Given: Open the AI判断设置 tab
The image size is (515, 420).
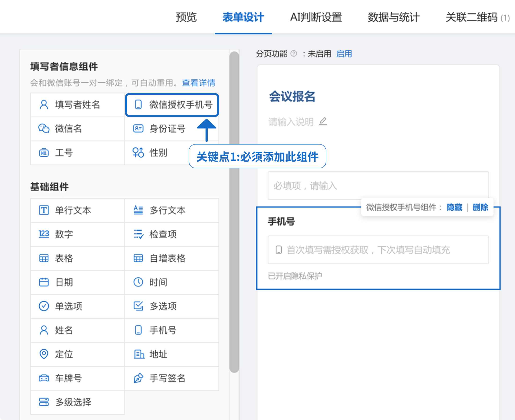Looking at the screenshot, I should 316,17.
